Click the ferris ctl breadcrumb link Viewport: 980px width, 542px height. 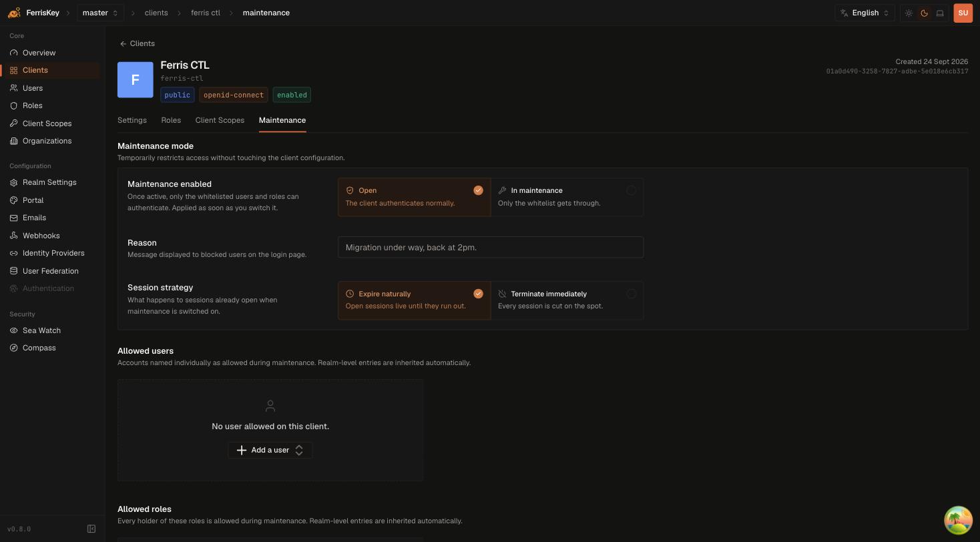tap(206, 13)
